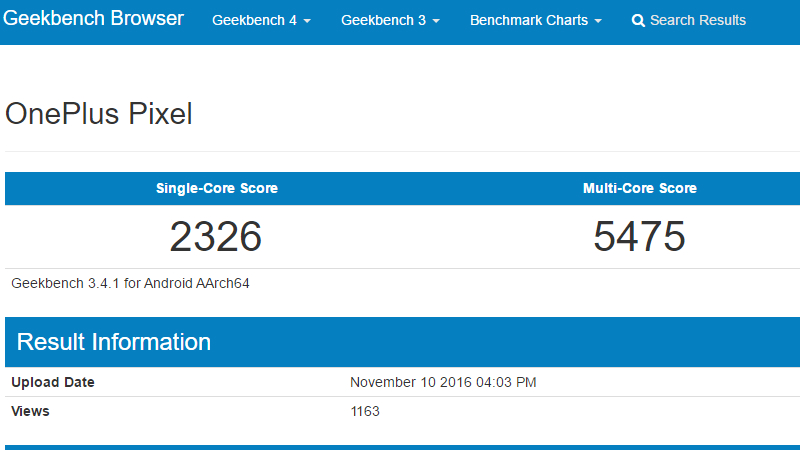
Task: Click the OnePlus Pixel page heading
Action: click(98, 113)
